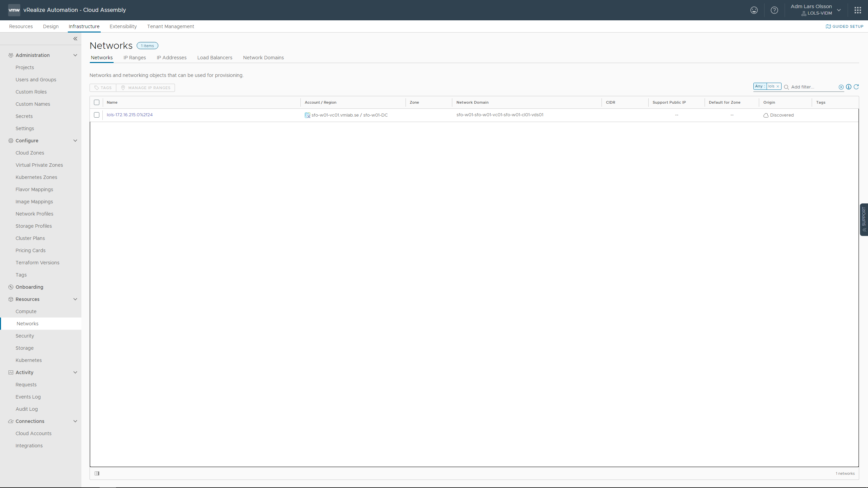
Task: Select the lols-172.16.215.0%2f24 row checkbox
Action: (97, 115)
